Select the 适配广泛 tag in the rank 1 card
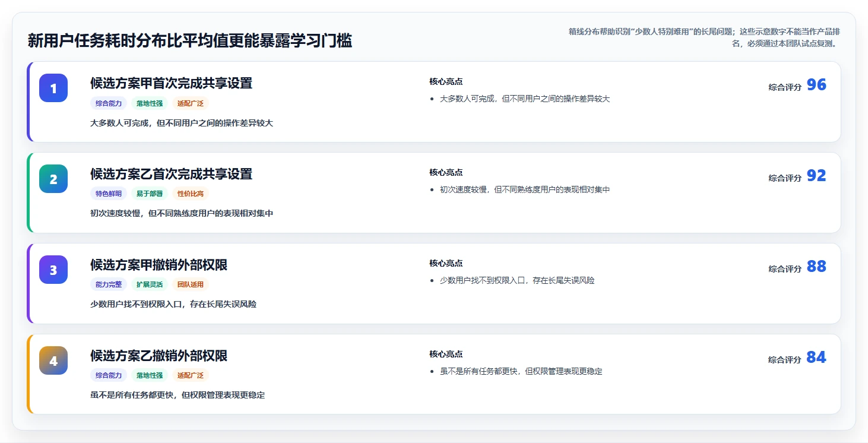Screen dimensions: 868x443 coord(191,103)
